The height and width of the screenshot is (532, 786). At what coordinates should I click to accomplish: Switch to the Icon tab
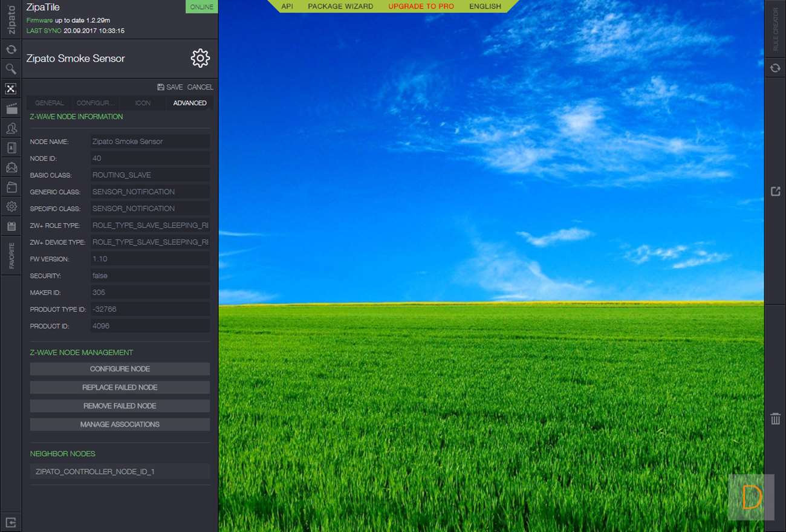coord(143,103)
